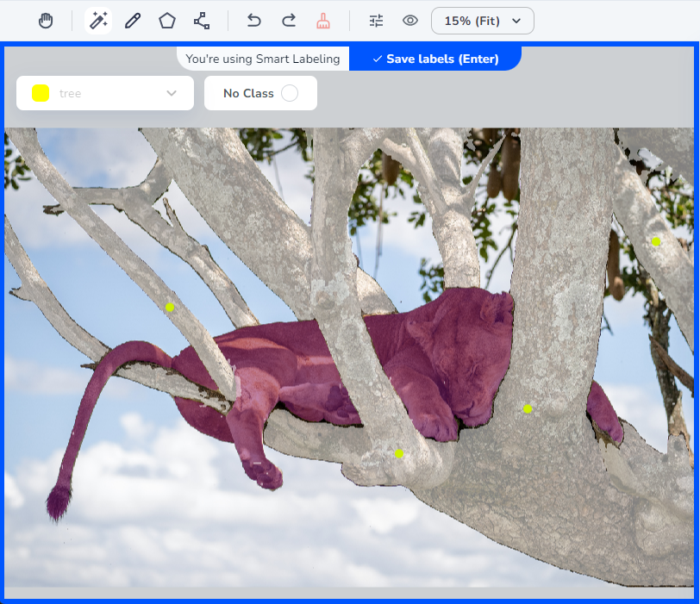Undo the last labeling action
This screenshot has height=604, width=700.
253,21
